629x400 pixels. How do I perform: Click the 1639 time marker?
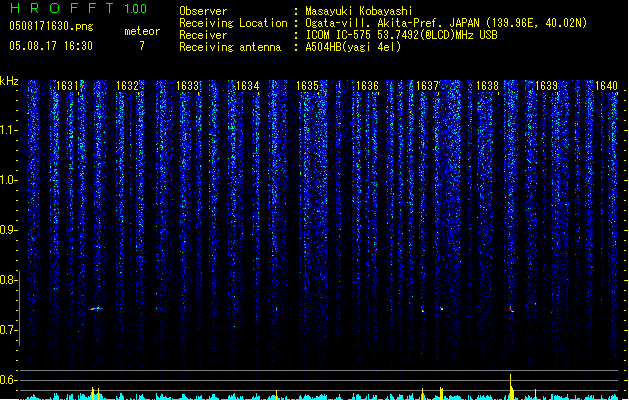click(x=546, y=86)
